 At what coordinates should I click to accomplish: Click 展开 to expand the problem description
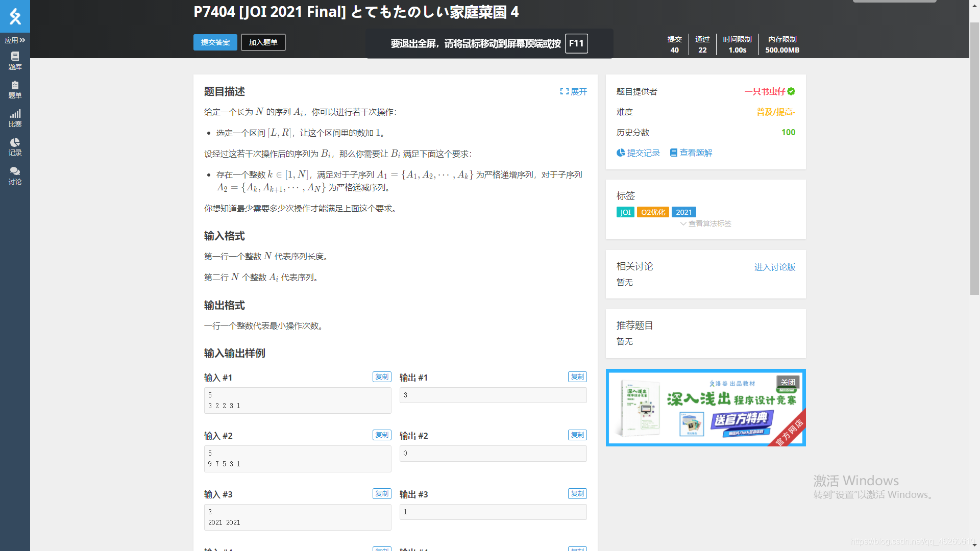click(573, 92)
